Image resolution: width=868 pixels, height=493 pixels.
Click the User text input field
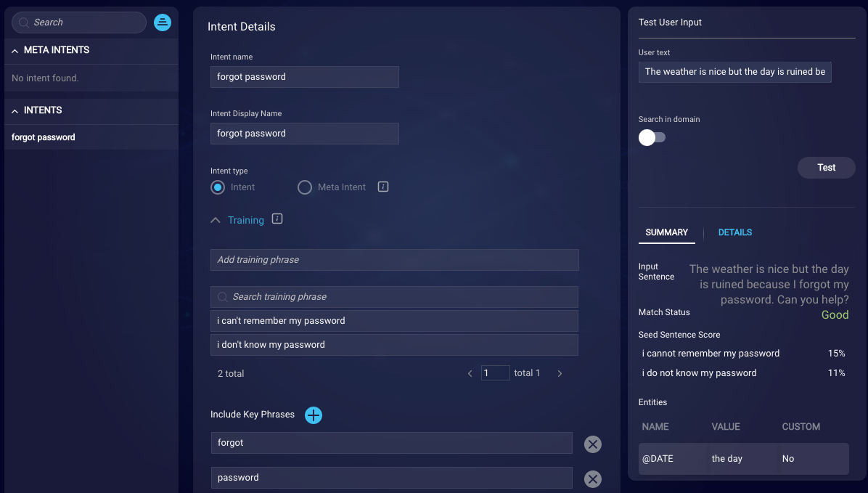click(734, 72)
